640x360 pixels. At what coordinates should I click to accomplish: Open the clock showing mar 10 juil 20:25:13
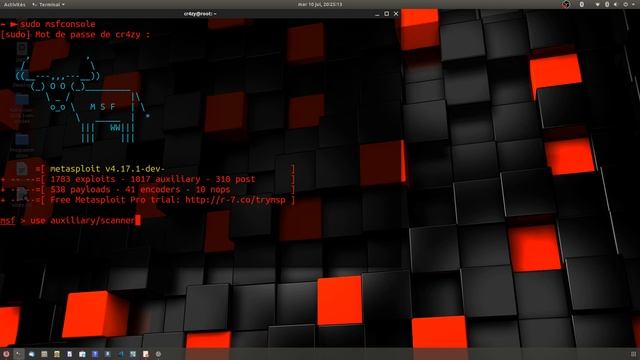tap(320, 4)
